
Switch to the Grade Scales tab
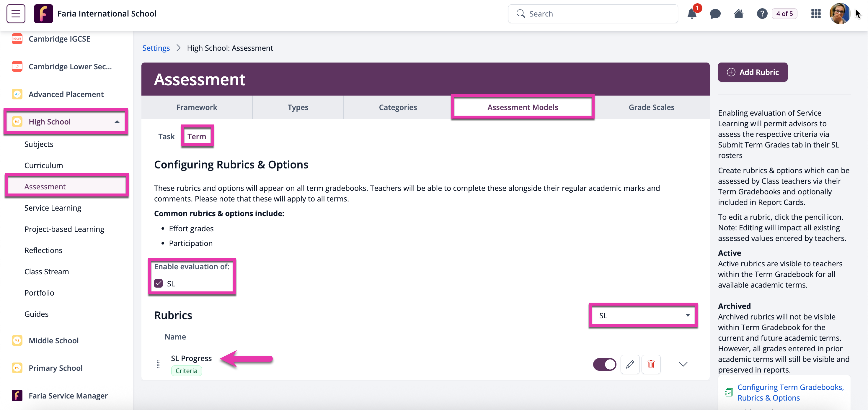pyautogui.click(x=651, y=107)
